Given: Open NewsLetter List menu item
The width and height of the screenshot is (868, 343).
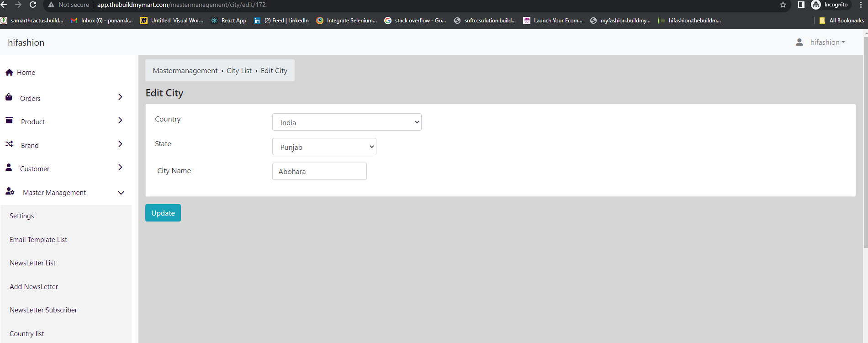Looking at the screenshot, I should [x=32, y=263].
